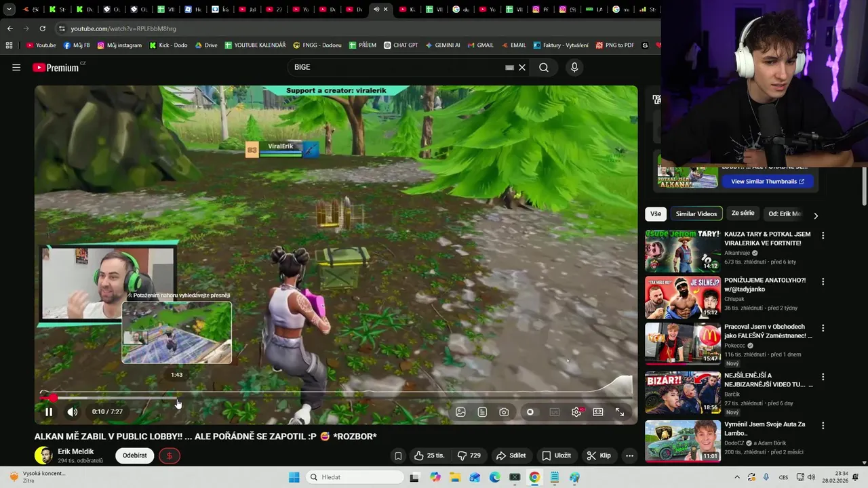Open the Windows Start menu

pyautogui.click(x=294, y=477)
